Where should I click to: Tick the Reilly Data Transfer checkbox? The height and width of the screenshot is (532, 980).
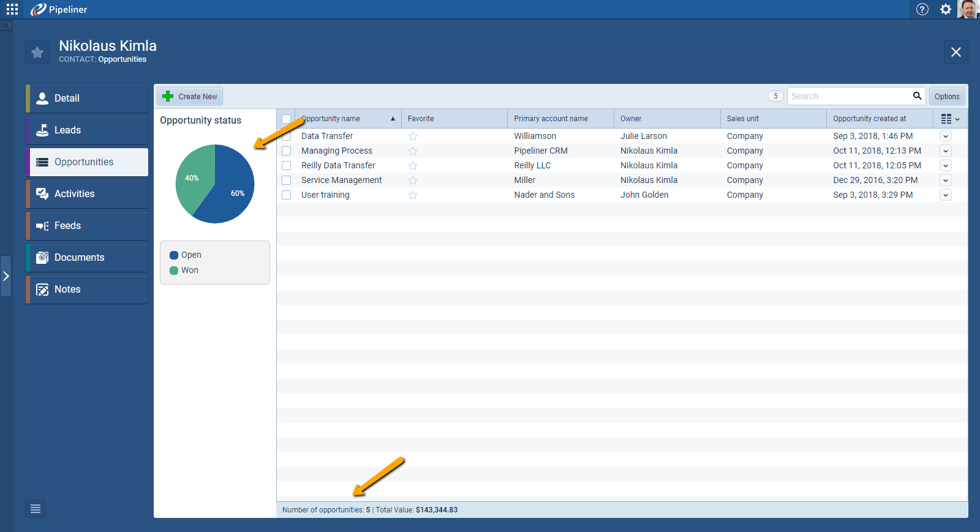pos(286,166)
